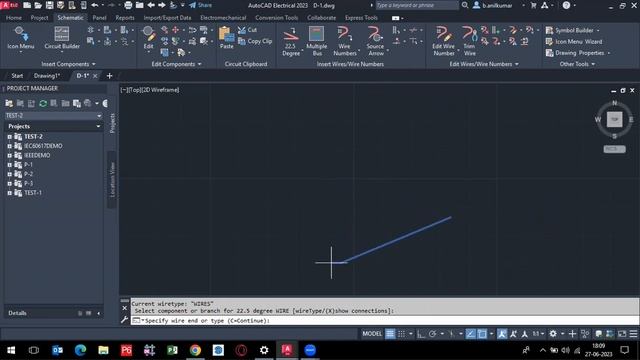Click the customization hamburger icon in status bar
Image resolution: width=640 pixels, height=360 pixels.
633,334
